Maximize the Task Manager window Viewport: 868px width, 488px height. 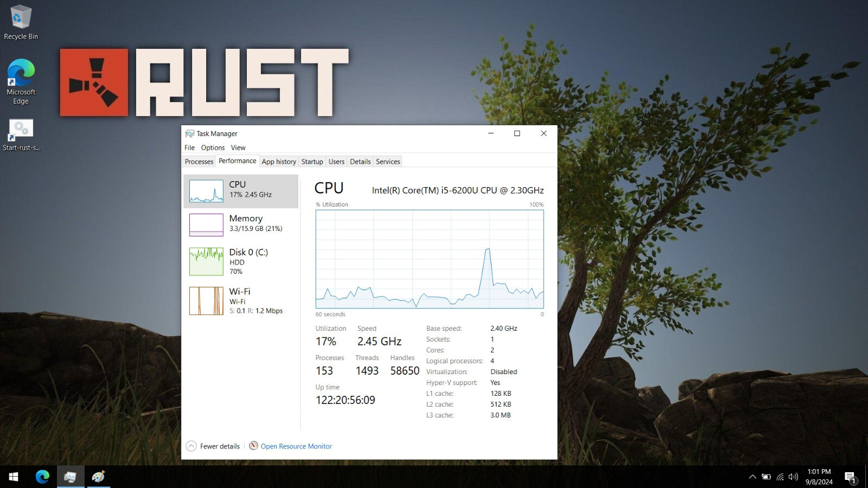pos(517,133)
